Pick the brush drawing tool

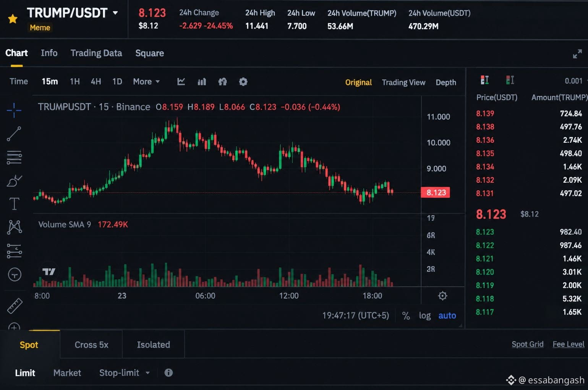point(14,180)
